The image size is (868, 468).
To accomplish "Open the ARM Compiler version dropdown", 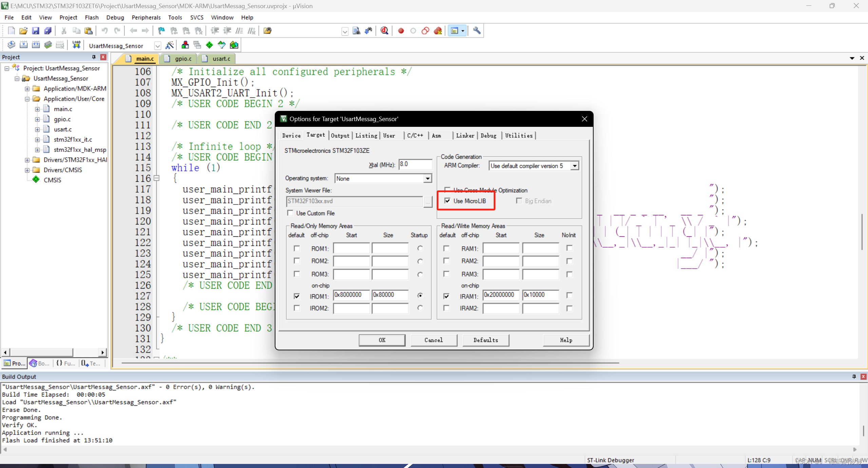I will 574,166.
